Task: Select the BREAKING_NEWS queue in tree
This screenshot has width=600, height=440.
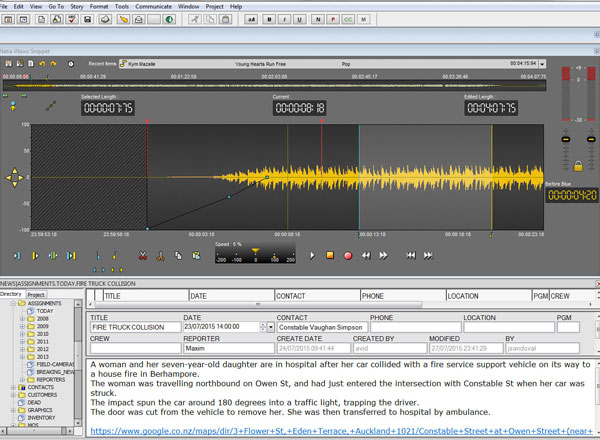Action: pos(55,372)
